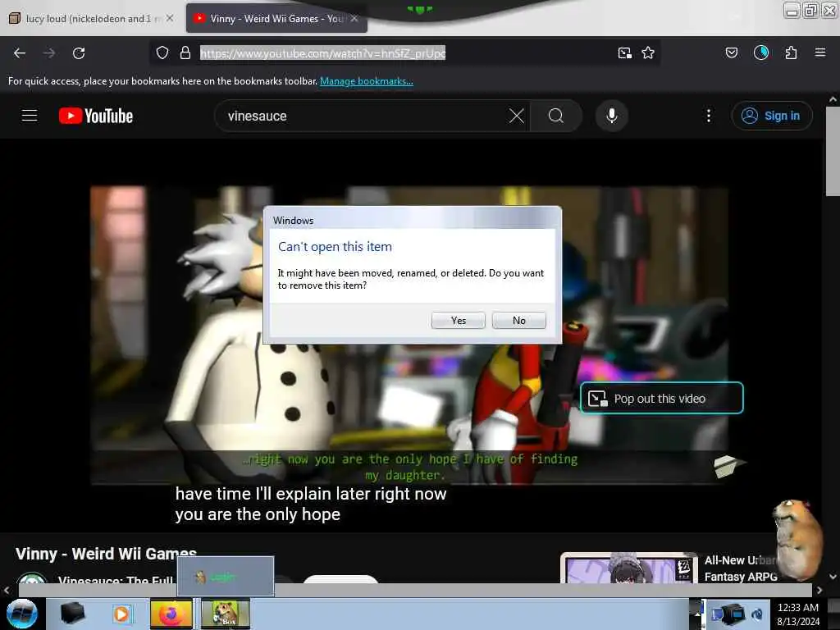This screenshot has width=840, height=630.
Task: Open the Vinesauce: The Full channel name
Action: [x=115, y=580]
